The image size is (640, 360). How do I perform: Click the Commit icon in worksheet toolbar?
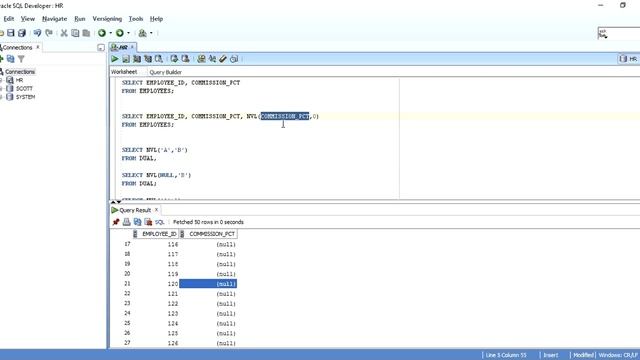[x=174, y=59]
